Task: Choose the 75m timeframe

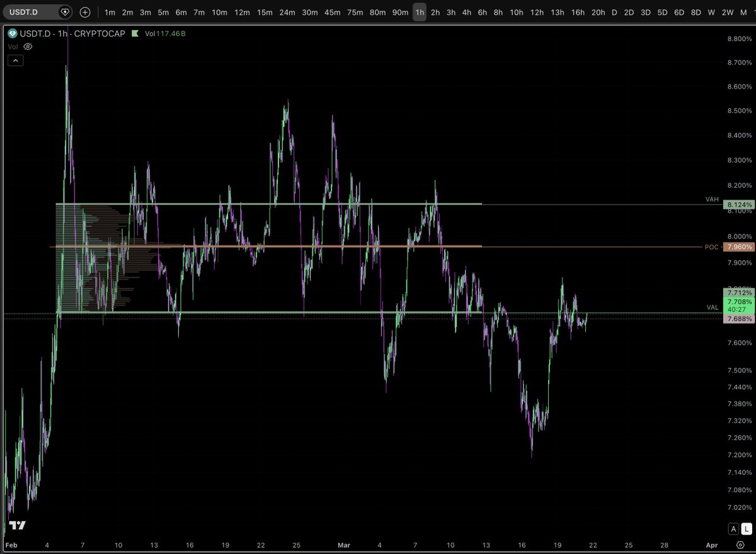Action: (x=355, y=13)
